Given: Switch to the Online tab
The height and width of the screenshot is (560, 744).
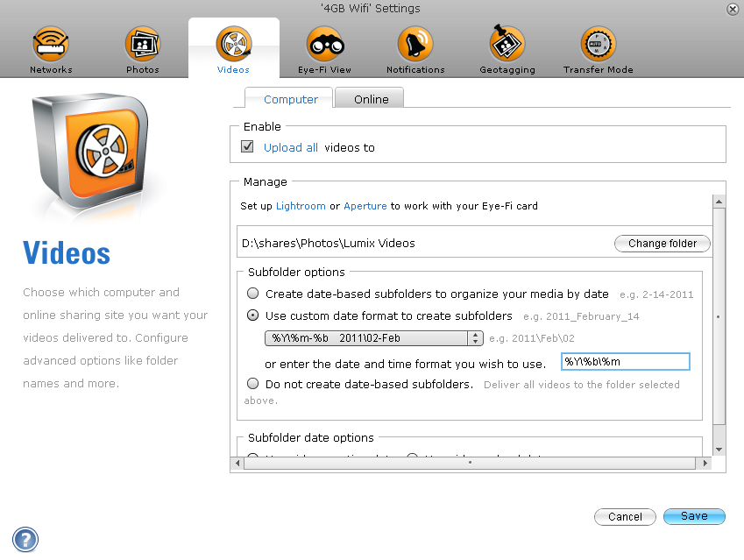Looking at the screenshot, I should point(370,99).
